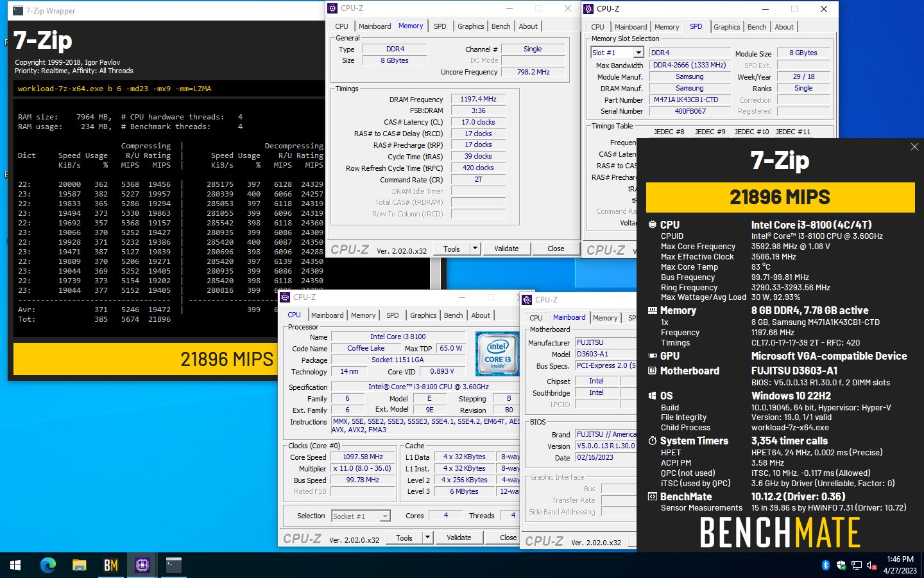
Task: Open Bench tab in CPU-Z SPD window
Action: click(757, 27)
